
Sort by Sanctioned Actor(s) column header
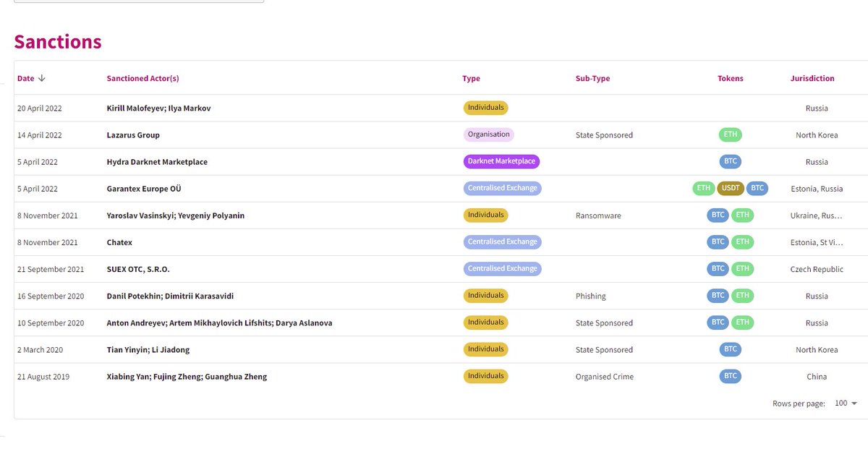142,78
